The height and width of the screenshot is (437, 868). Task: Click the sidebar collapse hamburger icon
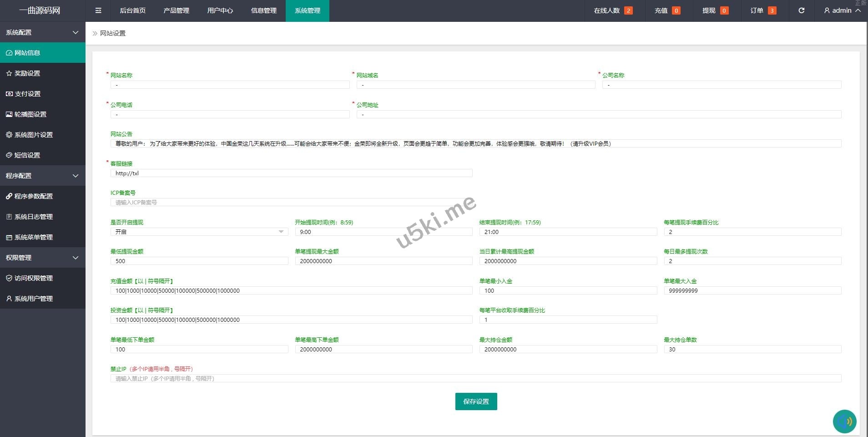(x=98, y=10)
